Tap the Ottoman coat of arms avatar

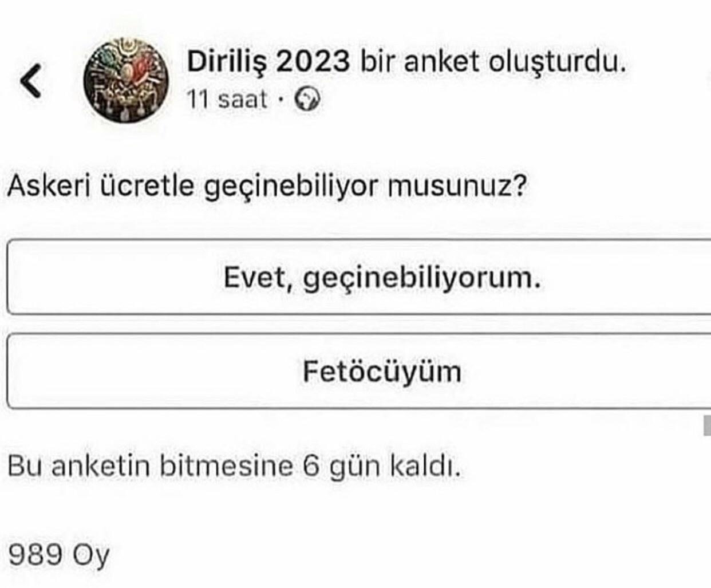(127, 80)
